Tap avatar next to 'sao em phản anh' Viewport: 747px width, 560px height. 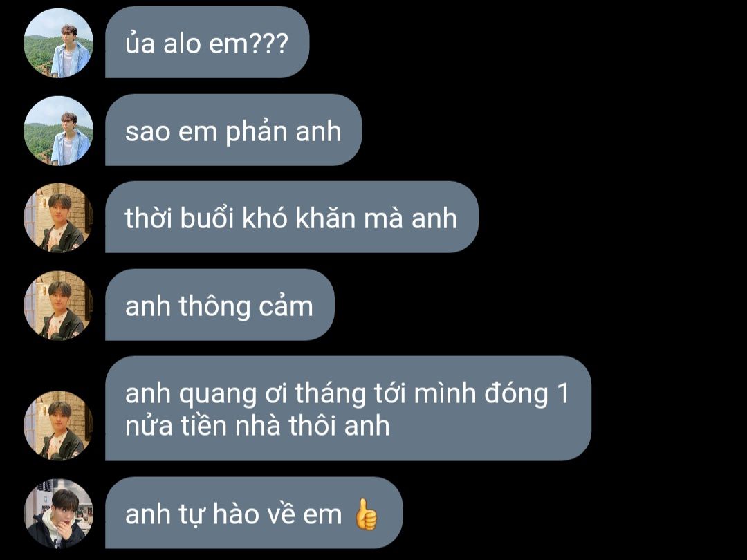click(58, 131)
